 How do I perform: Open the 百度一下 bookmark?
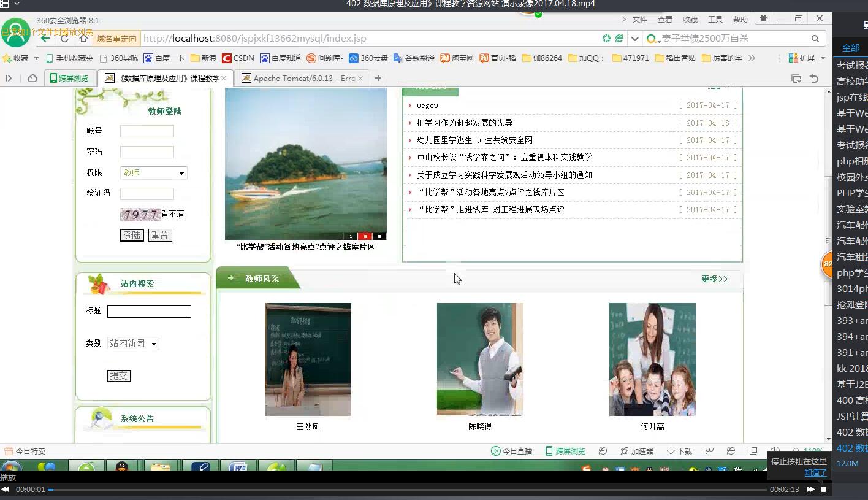click(164, 58)
